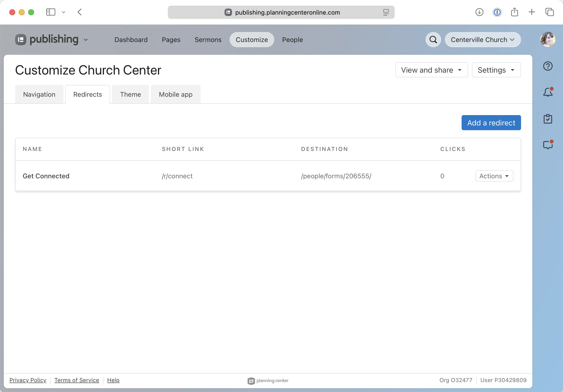This screenshot has width=563, height=392.
Task: Switch to the Theme tab
Action: click(x=130, y=94)
